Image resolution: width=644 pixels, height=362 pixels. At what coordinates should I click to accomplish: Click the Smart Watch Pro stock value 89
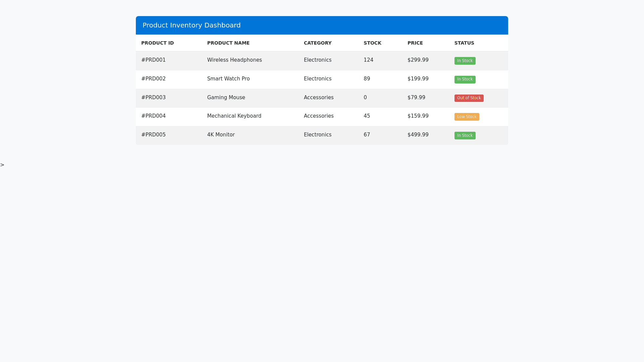coord(367,79)
